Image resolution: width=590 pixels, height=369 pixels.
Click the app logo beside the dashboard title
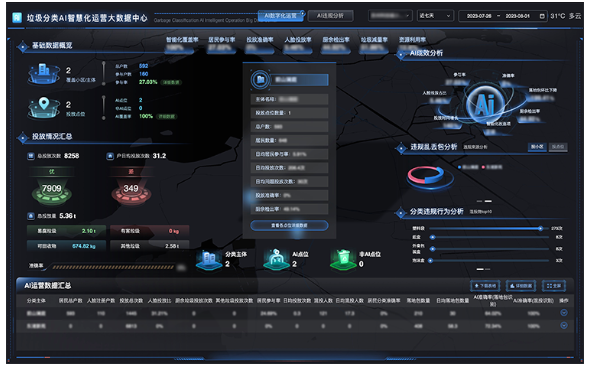(x=17, y=17)
